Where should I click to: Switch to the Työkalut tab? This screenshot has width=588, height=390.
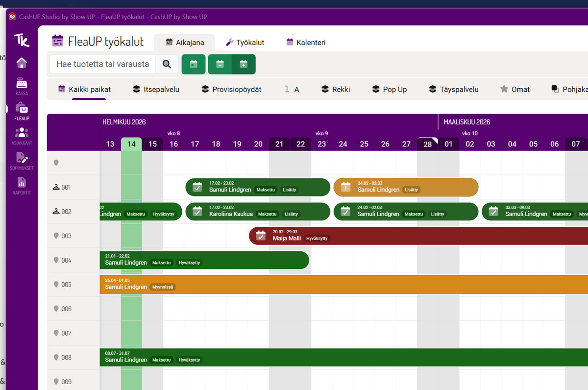click(x=245, y=43)
